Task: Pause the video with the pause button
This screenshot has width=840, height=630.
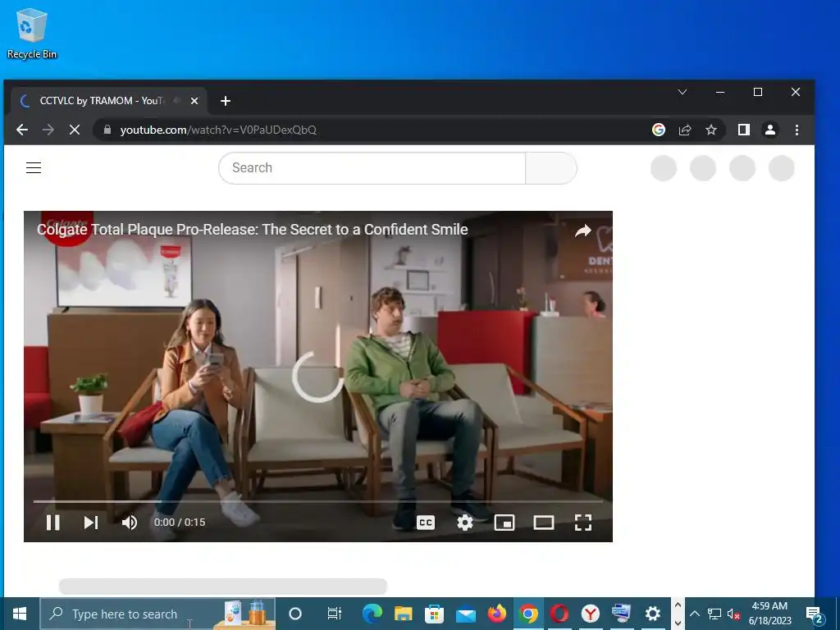Action: coord(52,523)
